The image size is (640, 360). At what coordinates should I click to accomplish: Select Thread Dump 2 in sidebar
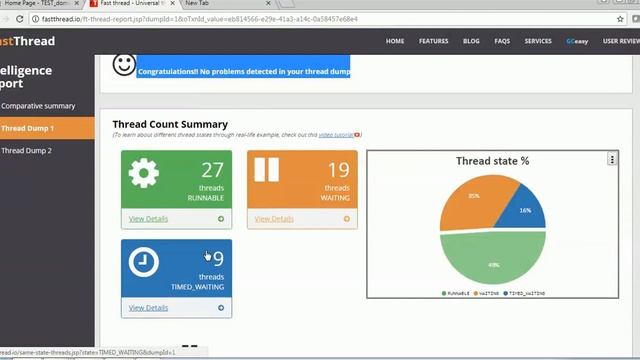(27, 151)
